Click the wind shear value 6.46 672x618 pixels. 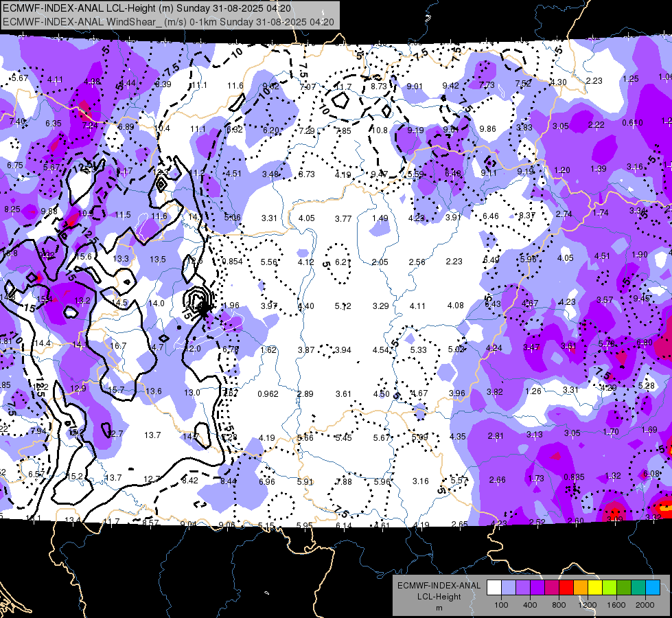click(491, 216)
